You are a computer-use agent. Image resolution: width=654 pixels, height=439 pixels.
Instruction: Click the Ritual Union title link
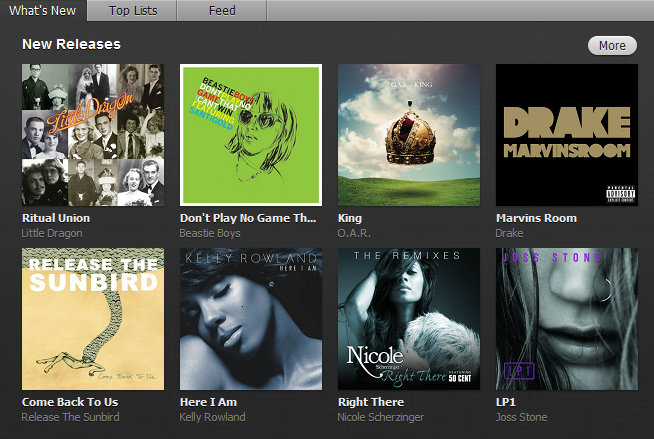(56, 218)
